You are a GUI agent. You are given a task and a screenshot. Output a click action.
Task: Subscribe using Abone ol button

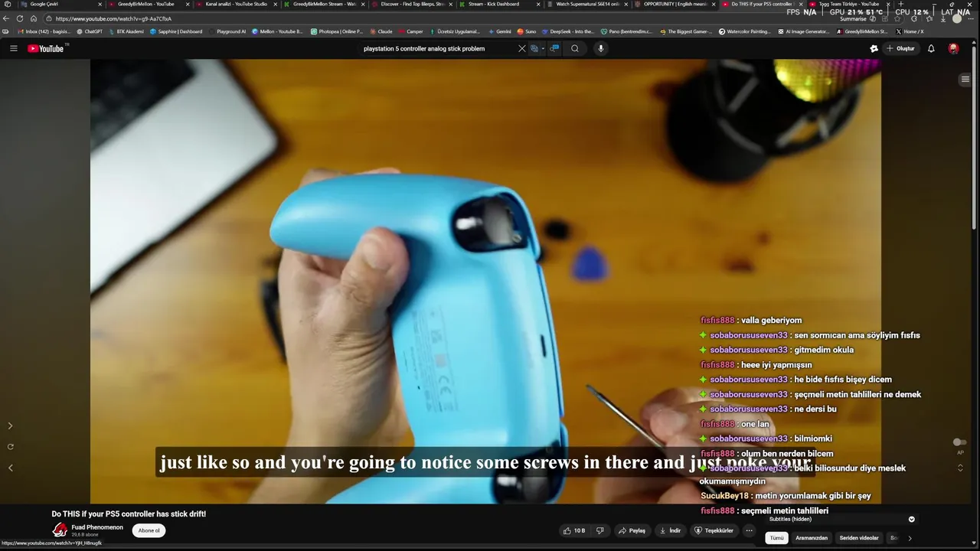point(149,530)
